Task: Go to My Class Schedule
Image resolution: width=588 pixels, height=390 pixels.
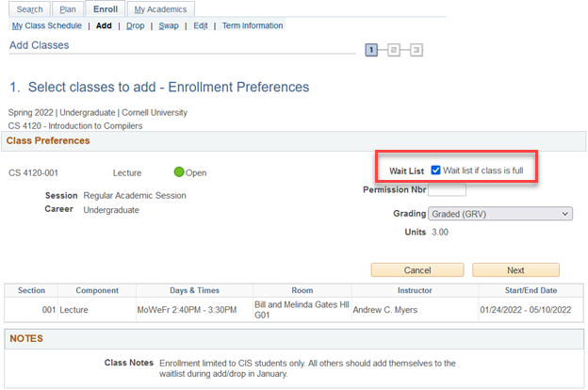Action: pyautogui.click(x=47, y=25)
